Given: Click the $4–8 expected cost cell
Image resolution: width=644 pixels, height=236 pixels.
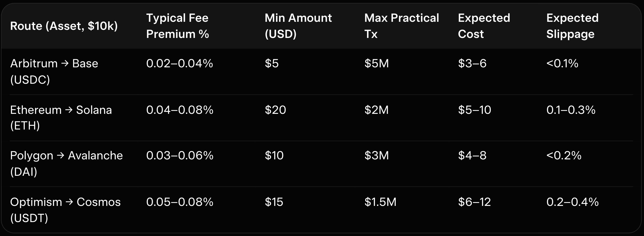Looking at the screenshot, I should (472, 156).
